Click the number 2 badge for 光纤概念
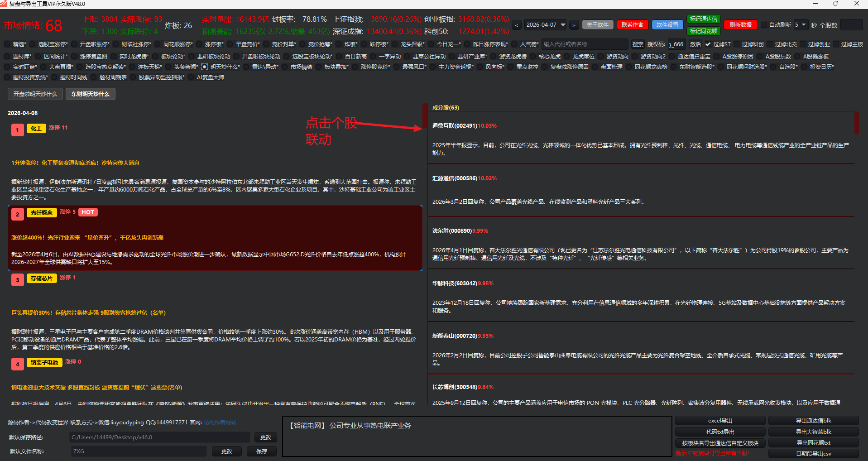The width and height of the screenshot is (868, 461). [x=17, y=214]
